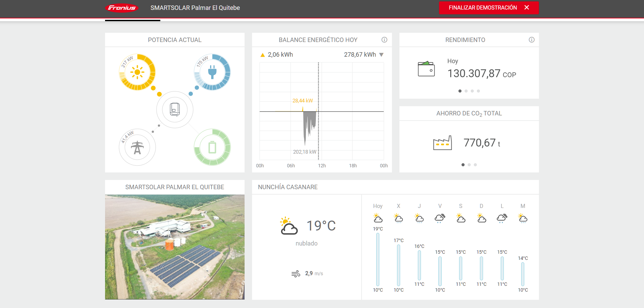This screenshot has width=644, height=308.
Task: Click the solar PV production sun icon
Action: (x=137, y=72)
